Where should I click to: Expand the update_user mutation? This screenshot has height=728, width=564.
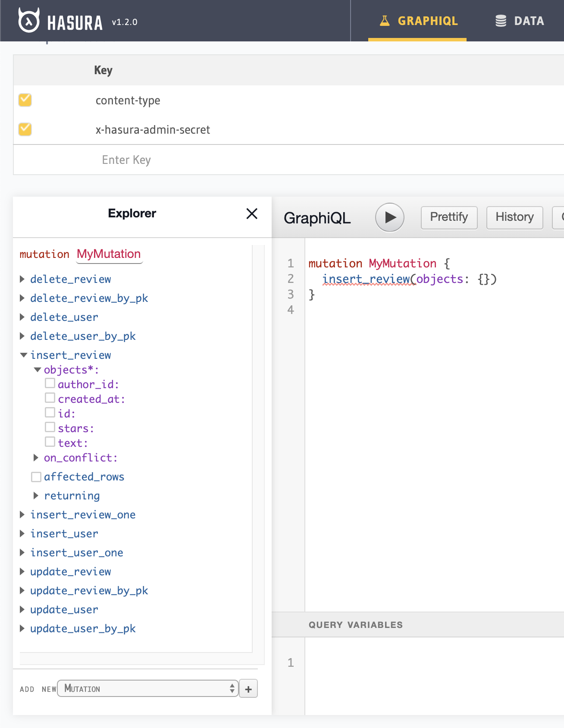click(22, 609)
